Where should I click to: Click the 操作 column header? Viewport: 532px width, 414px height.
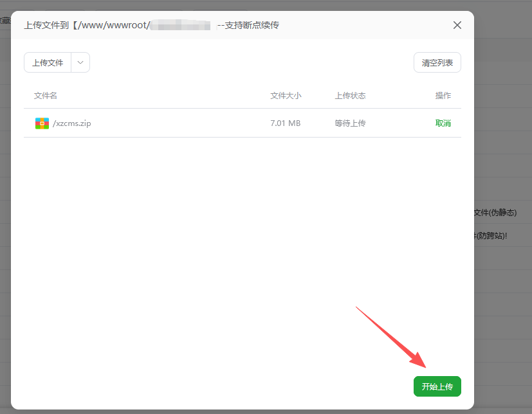click(x=443, y=96)
